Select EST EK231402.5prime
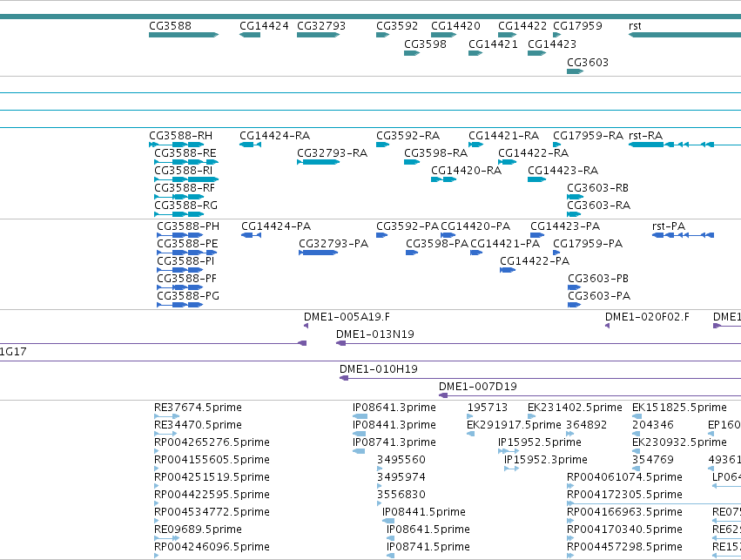Image resolution: width=741 pixels, height=560 pixels. 575,408
